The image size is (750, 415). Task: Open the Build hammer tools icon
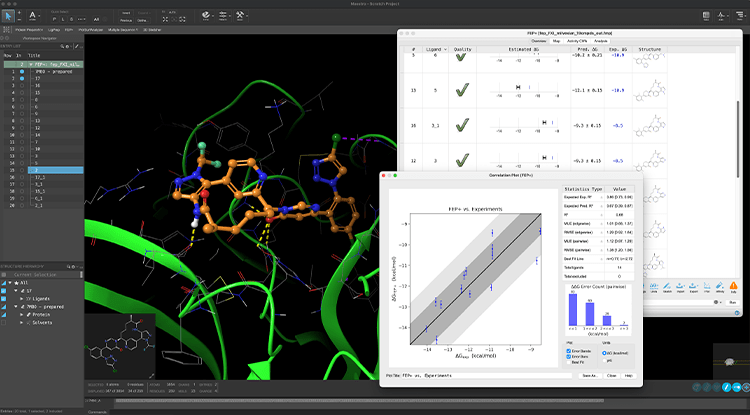[240, 15]
